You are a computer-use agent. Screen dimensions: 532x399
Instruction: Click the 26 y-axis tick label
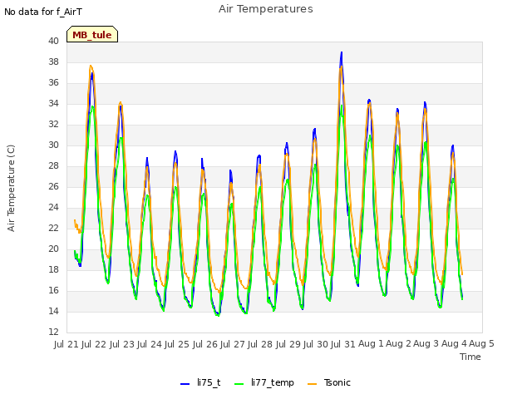(x=53, y=186)
